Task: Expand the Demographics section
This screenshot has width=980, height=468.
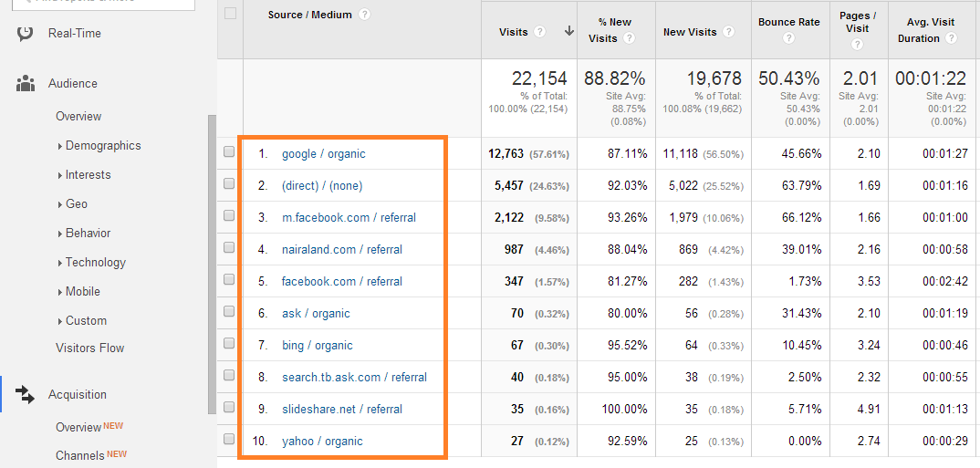Action: 99,146
